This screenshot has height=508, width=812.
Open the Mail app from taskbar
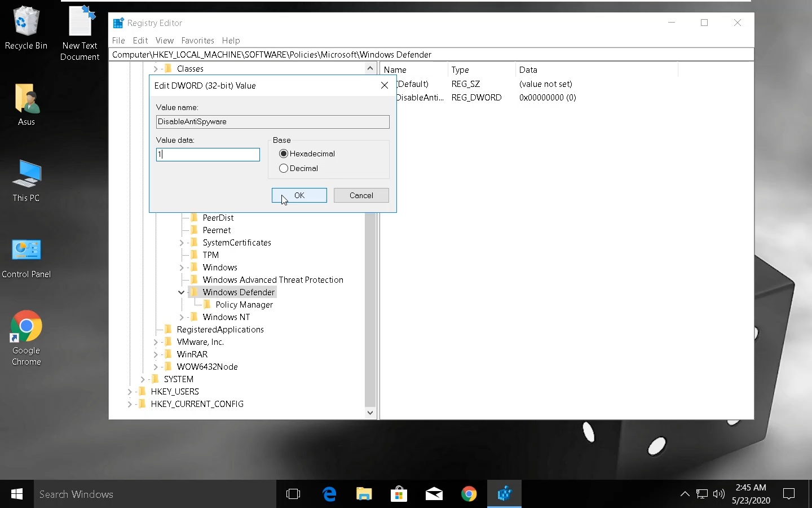434,494
